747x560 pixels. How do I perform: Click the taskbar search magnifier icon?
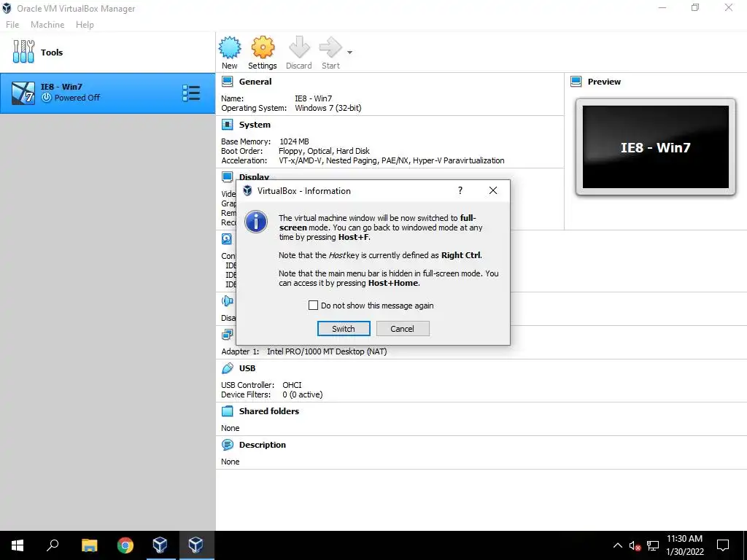53,545
